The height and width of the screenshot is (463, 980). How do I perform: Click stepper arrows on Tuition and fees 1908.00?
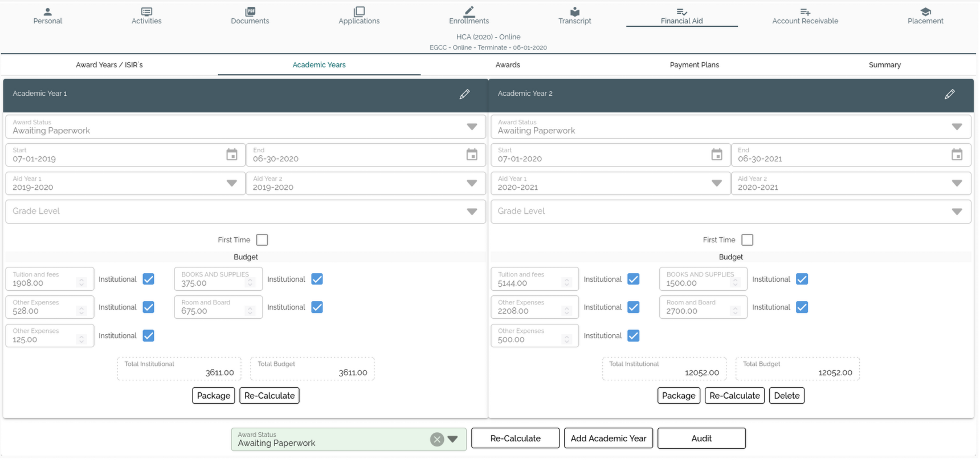tap(81, 283)
